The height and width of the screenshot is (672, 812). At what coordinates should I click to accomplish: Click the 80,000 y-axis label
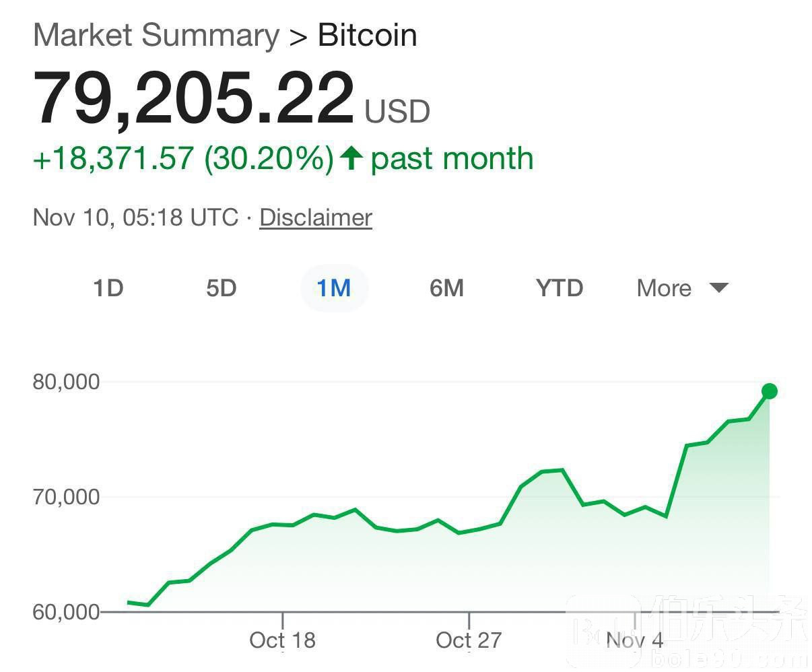66,382
